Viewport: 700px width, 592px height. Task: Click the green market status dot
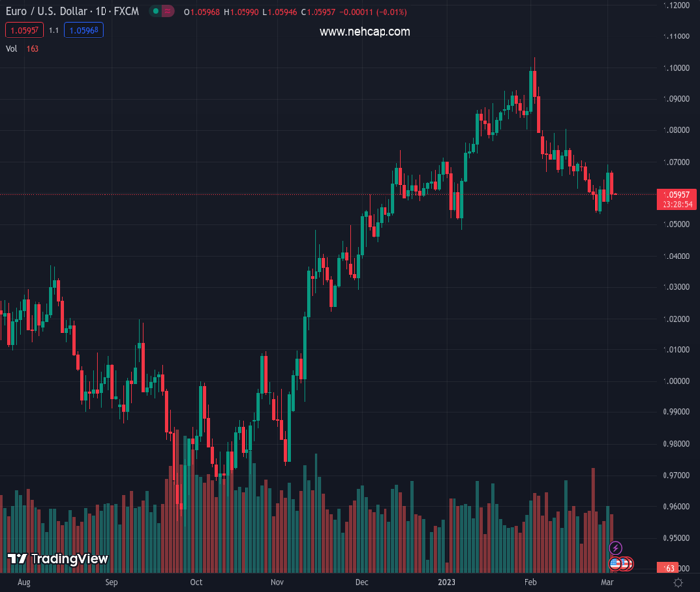[155, 11]
